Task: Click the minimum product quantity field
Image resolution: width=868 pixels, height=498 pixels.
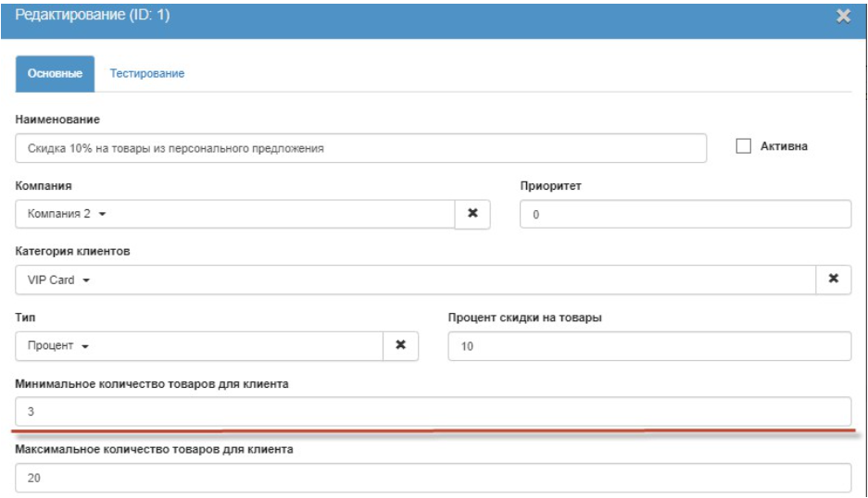Action: tap(433, 411)
